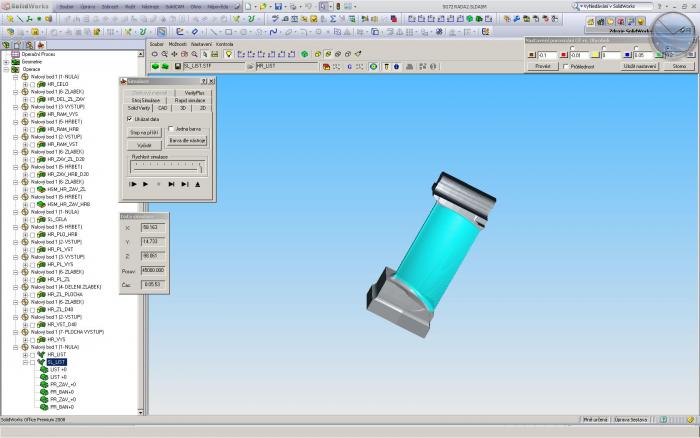Collapse Nulový bod 1 (7-PLOCHA VYSTUP) node
Image resolution: width=700 pixels, height=438 pixels.
click(16, 332)
